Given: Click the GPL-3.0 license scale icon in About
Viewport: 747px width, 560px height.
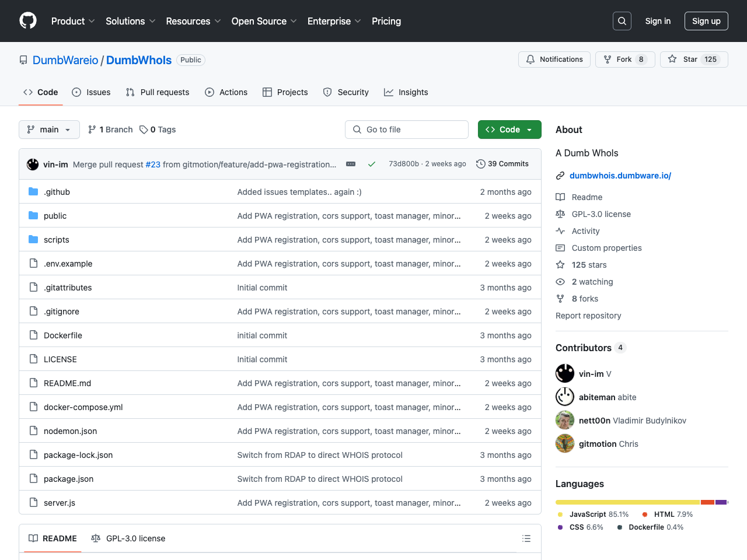Looking at the screenshot, I should point(560,214).
